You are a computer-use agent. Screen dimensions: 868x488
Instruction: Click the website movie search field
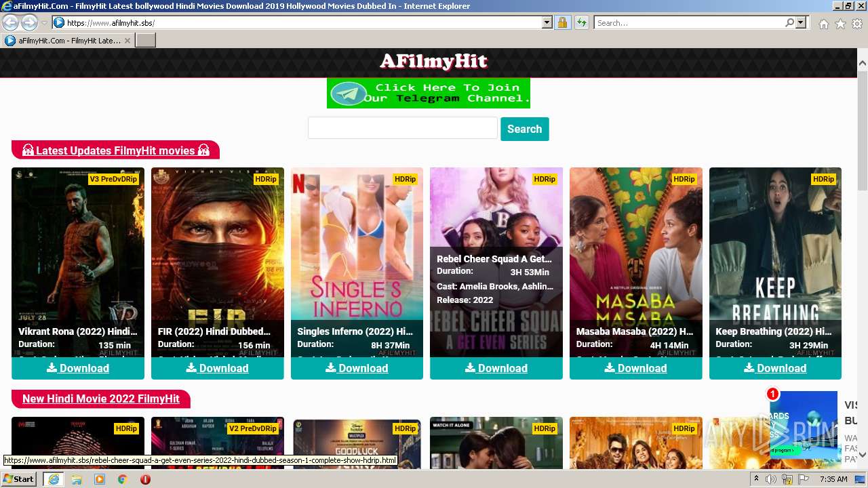click(x=403, y=128)
